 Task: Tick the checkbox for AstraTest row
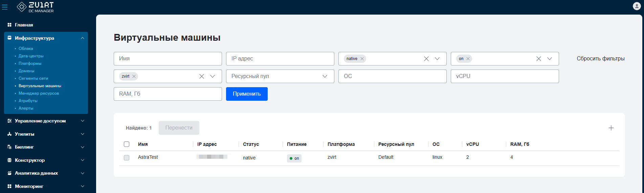pos(127,158)
